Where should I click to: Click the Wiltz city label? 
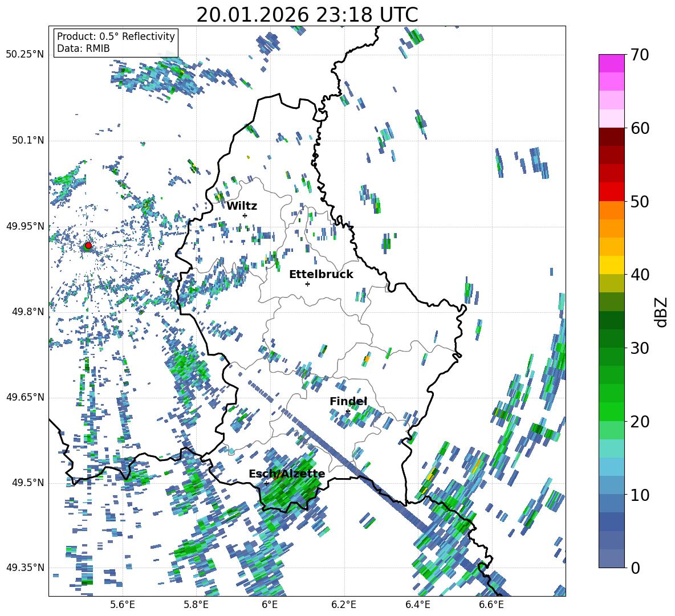pos(242,206)
